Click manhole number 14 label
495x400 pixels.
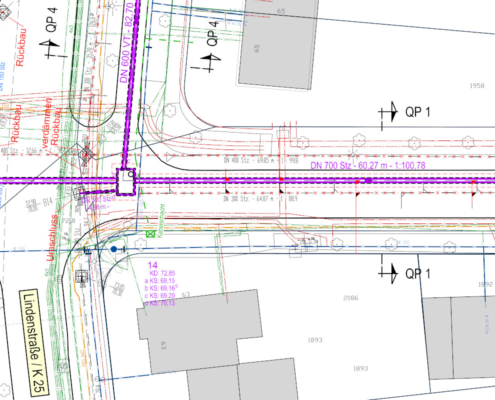152,265
